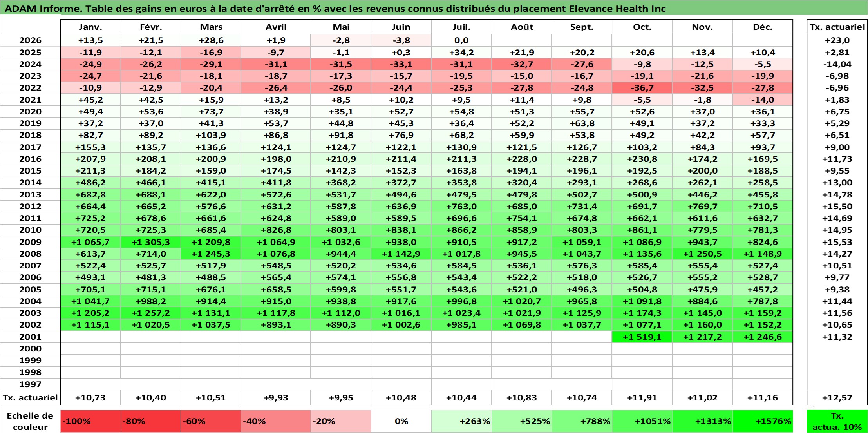This screenshot has height=433, width=868.
Task: Select the 2026 row label
Action: point(30,40)
